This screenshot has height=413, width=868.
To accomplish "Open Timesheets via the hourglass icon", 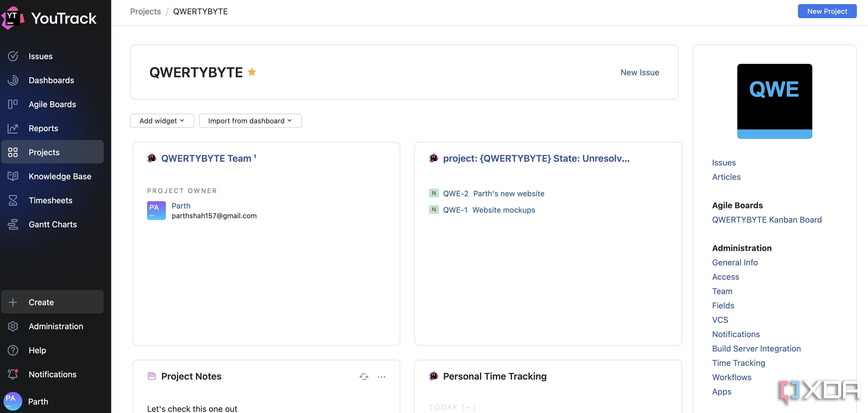I will (13, 200).
